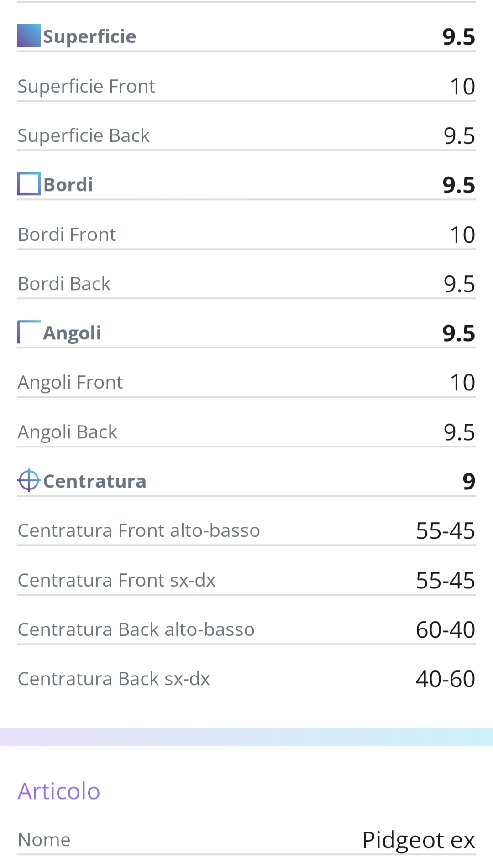Tap the Bordi Back value 9.5
The image size is (493, 868).
(459, 284)
